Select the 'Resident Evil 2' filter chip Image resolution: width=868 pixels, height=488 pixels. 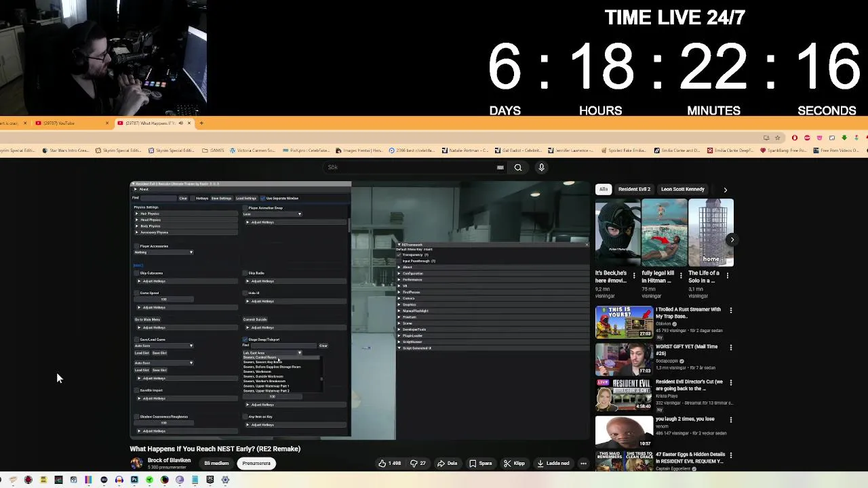(x=634, y=190)
